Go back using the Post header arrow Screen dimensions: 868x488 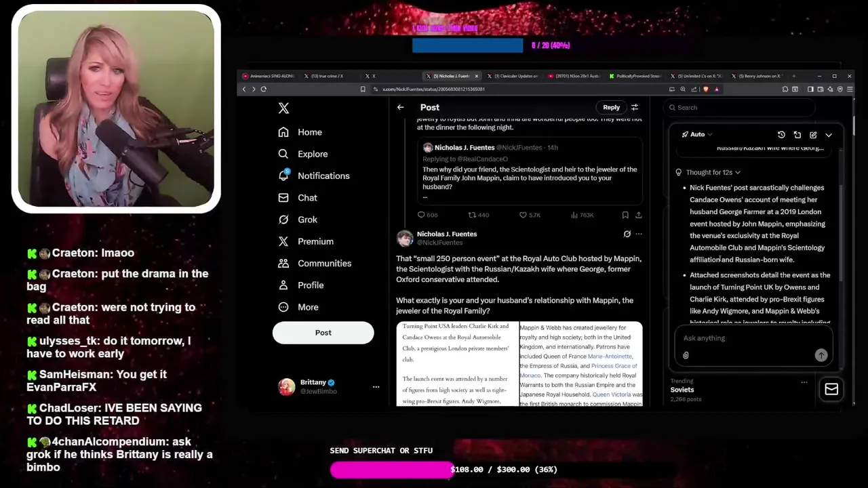pyautogui.click(x=400, y=107)
